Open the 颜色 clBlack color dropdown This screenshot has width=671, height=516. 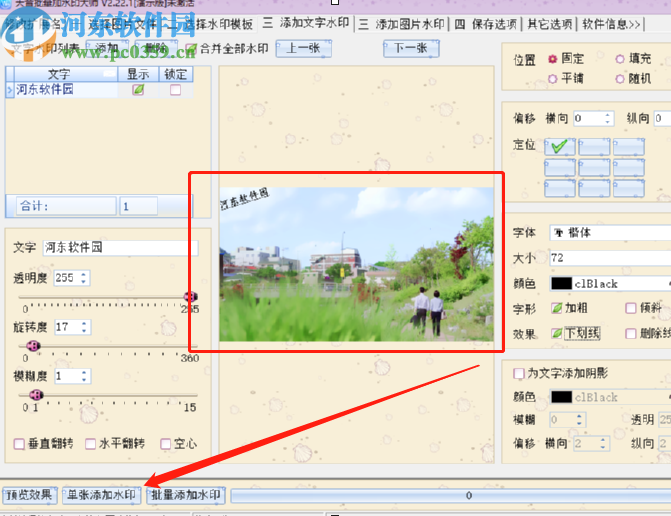click(x=610, y=284)
